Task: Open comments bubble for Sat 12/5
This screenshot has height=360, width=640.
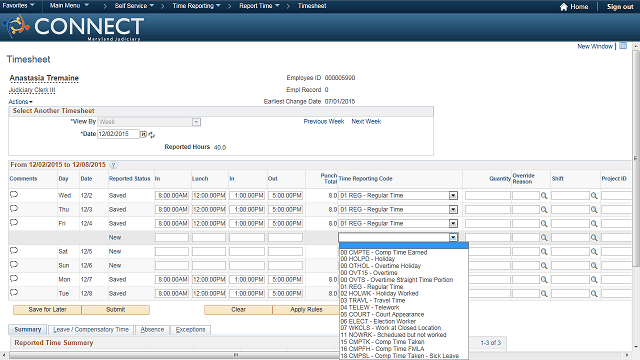Action: [x=14, y=251]
